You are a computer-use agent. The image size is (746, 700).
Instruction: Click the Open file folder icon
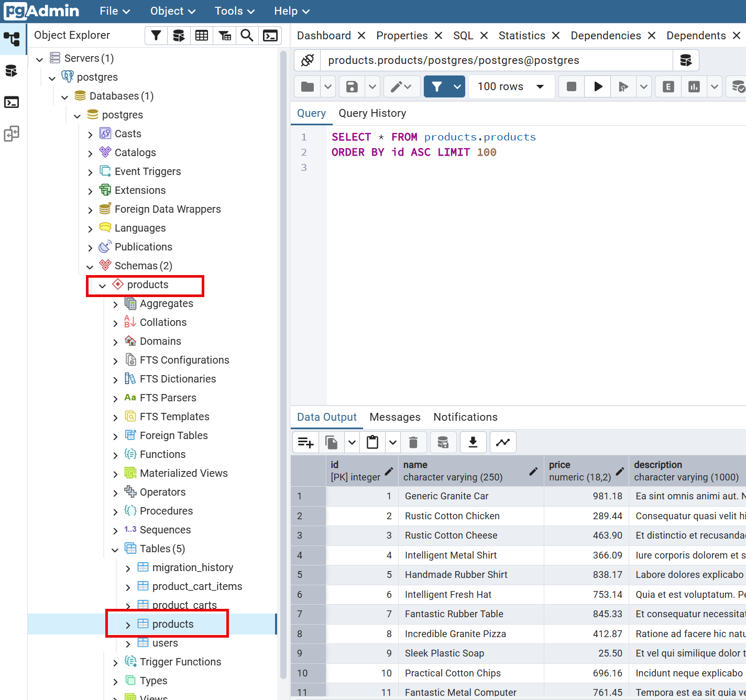[x=308, y=86]
